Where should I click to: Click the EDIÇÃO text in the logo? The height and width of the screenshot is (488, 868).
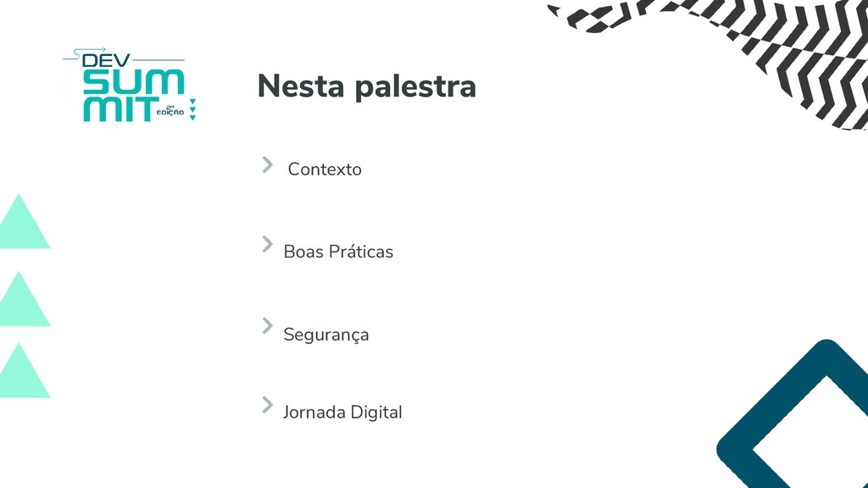(x=170, y=113)
